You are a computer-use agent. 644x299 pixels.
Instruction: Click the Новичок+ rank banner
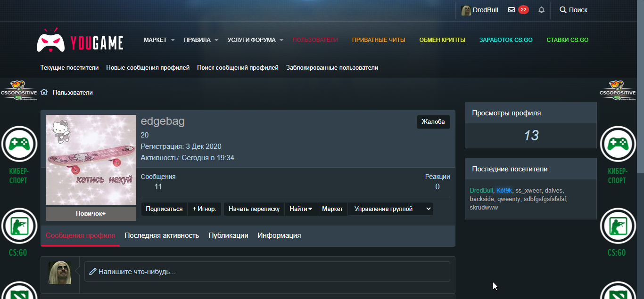tap(91, 214)
